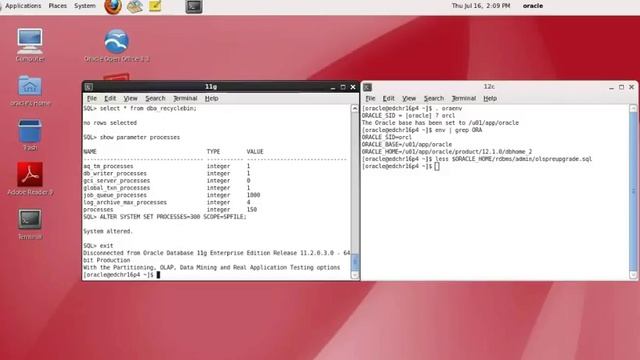Launch terminal from the top panel icon
This screenshot has width=640, height=360.
[x=194, y=7]
